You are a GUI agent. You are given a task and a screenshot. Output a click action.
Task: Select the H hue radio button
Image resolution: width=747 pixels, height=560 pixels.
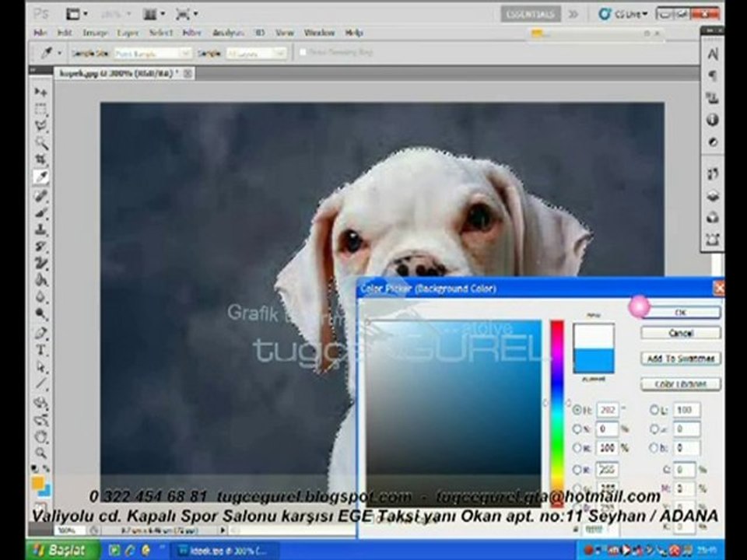point(577,410)
